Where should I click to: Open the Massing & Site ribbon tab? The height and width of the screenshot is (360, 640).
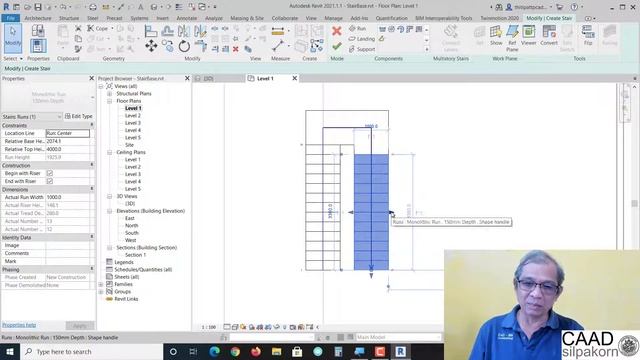pyautogui.click(x=247, y=18)
